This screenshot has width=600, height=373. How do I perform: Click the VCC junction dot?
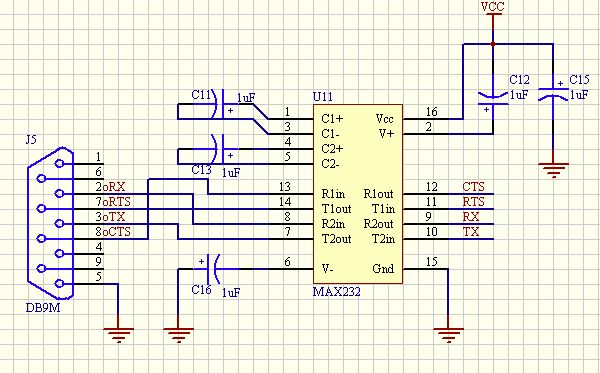[x=493, y=44]
